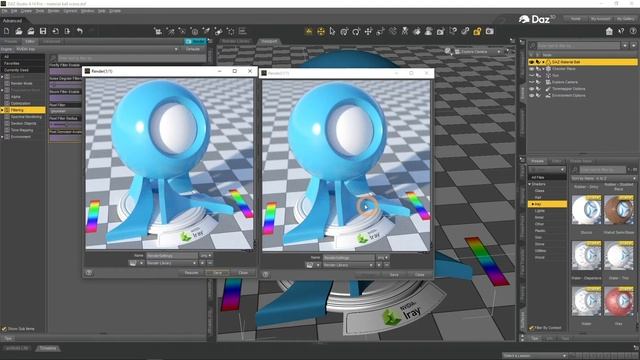This screenshot has width=640, height=360.
Task: Adjust the Pixel Filter Radius slider
Action: pyautogui.click(x=65, y=125)
